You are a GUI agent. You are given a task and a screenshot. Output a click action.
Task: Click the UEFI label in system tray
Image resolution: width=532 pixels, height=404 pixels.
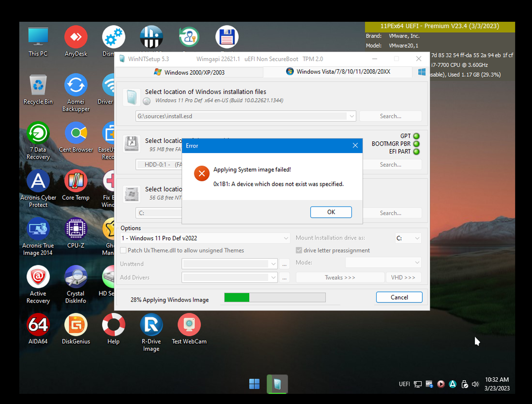[404, 384]
